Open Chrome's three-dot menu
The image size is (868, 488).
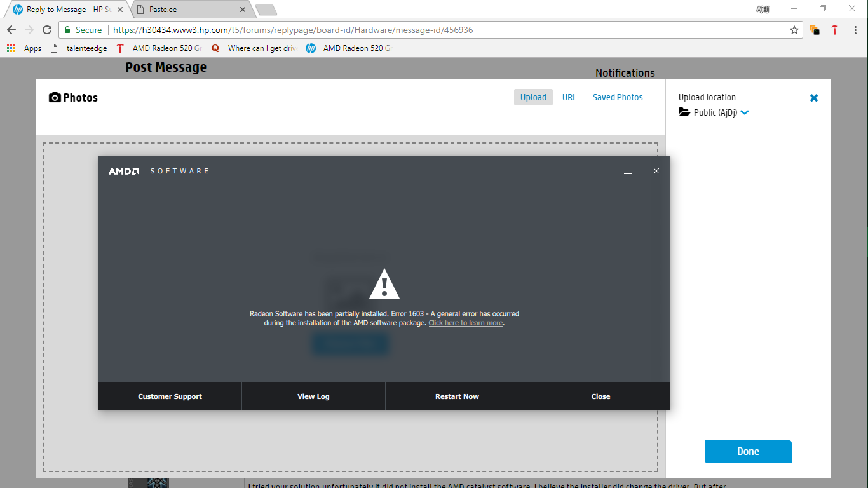pyautogui.click(x=855, y=30)
